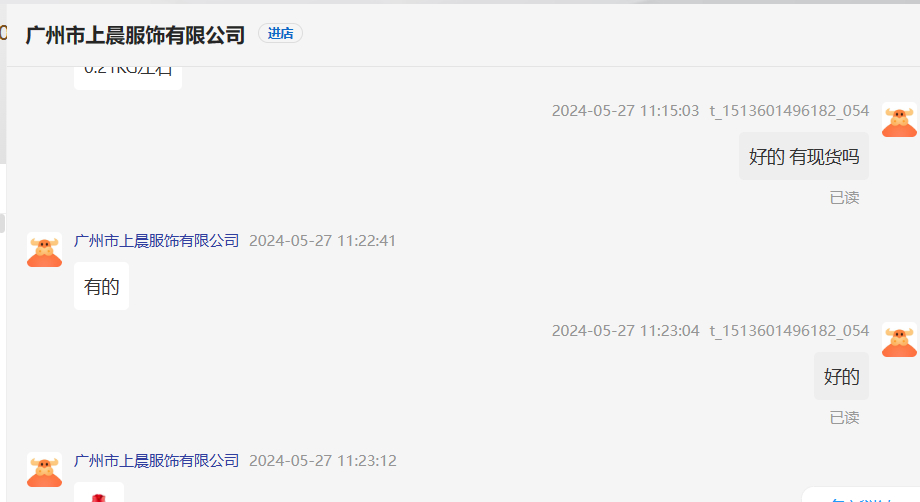
Task: Open the 进店 shop button
Action: (x=280, y=33)
